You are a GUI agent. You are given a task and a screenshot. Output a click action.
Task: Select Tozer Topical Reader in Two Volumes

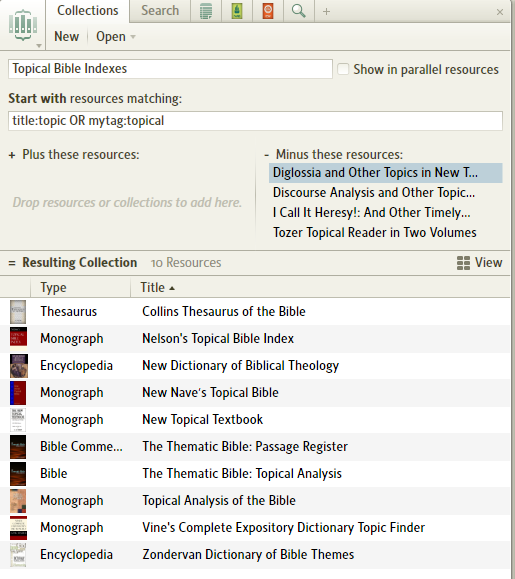(x=375, y=233)
